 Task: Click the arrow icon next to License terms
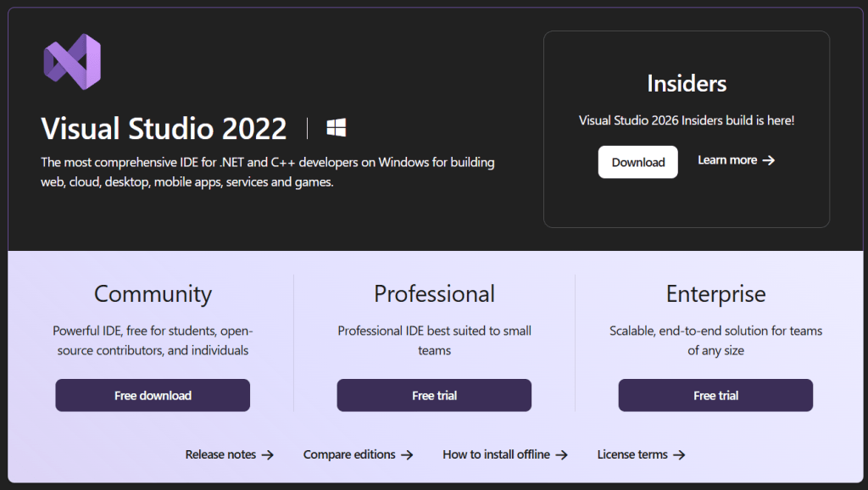click(x=680, y=454)
